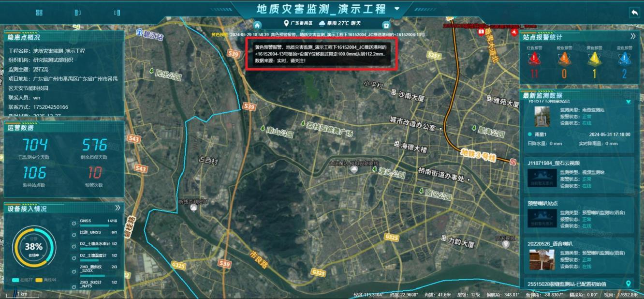The width and height of the screenshot is (644, 299).
Task: Click the GNSS device progress bar
Action: (92, 225)
